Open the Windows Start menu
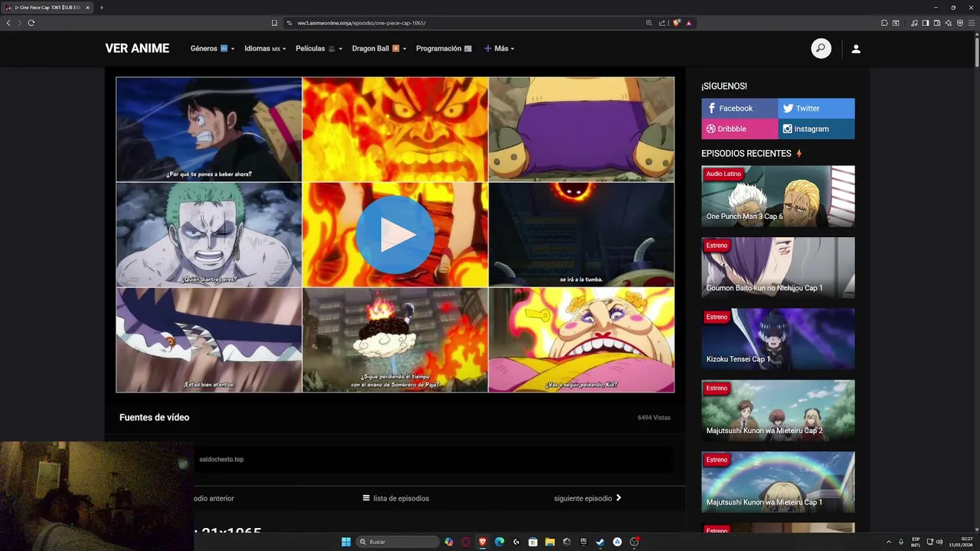The height and width of the screenshot is (551, 980). 346,542
